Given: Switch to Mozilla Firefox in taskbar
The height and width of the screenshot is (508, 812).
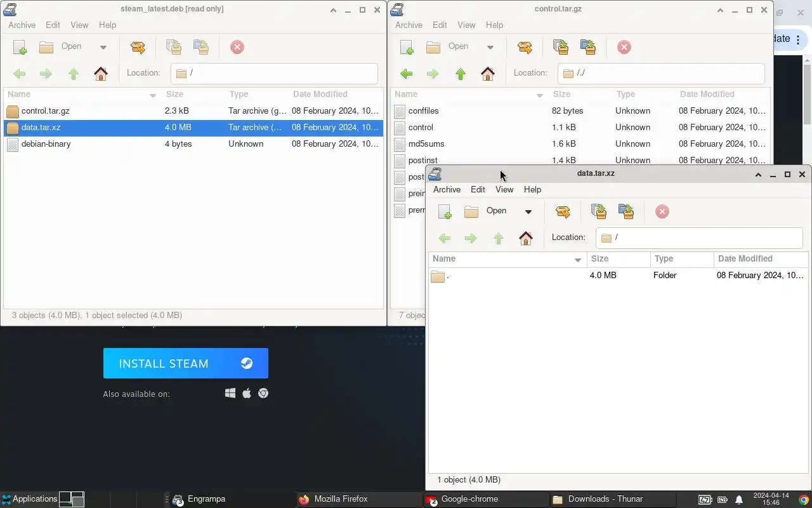Looking at the screenshot, I should [x=359, y=499].
